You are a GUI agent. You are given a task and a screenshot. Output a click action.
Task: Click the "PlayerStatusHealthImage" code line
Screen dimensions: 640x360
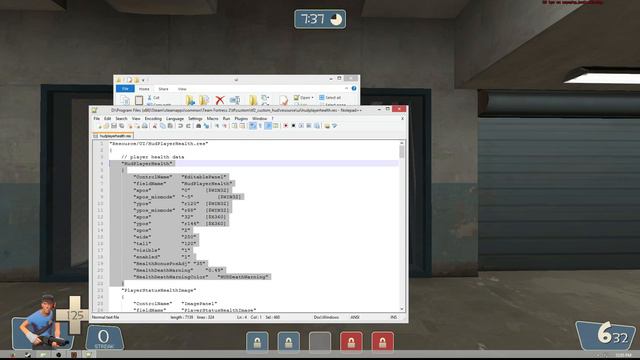159,290
